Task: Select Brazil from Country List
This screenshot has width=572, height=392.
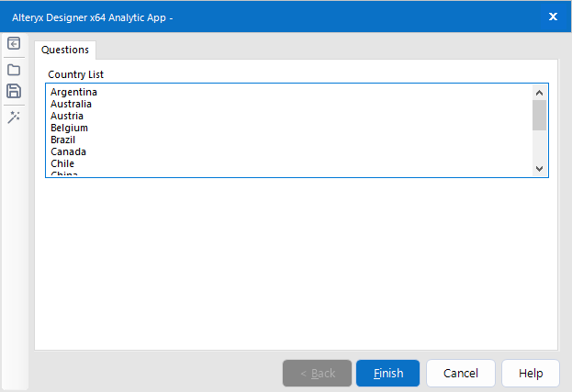Action: click(63, 140)
